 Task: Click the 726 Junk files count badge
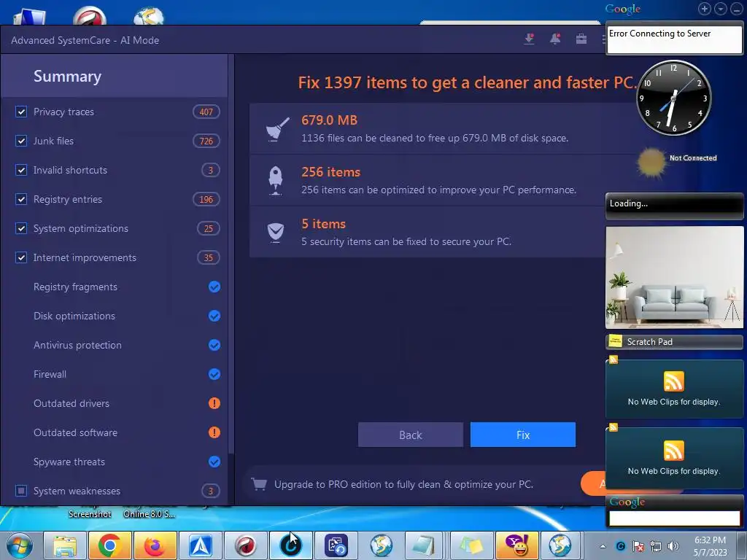[x=206, y=141]
